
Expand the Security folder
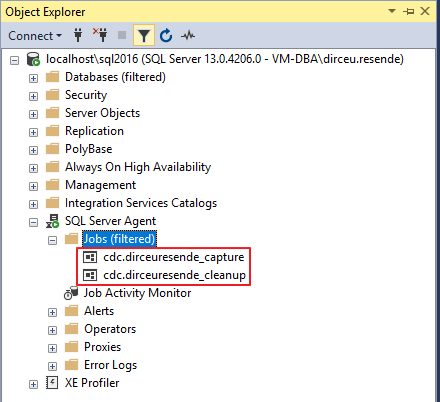click(33, 96)
